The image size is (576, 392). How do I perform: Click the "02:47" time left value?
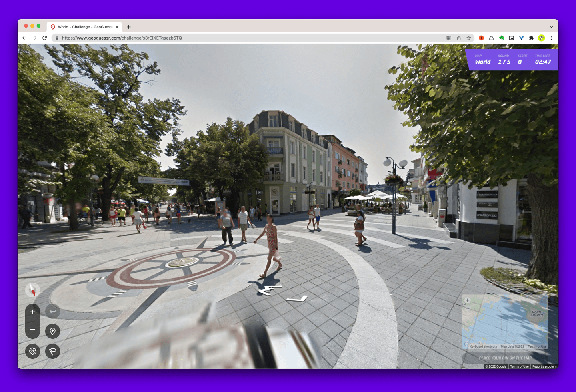pyautogui.click(x=543, y=62)
